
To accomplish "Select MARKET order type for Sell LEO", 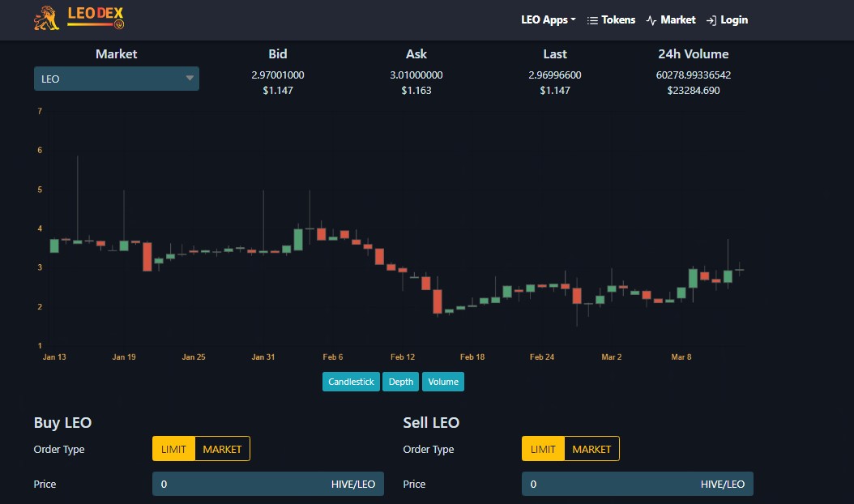I will tap(591, 449).
